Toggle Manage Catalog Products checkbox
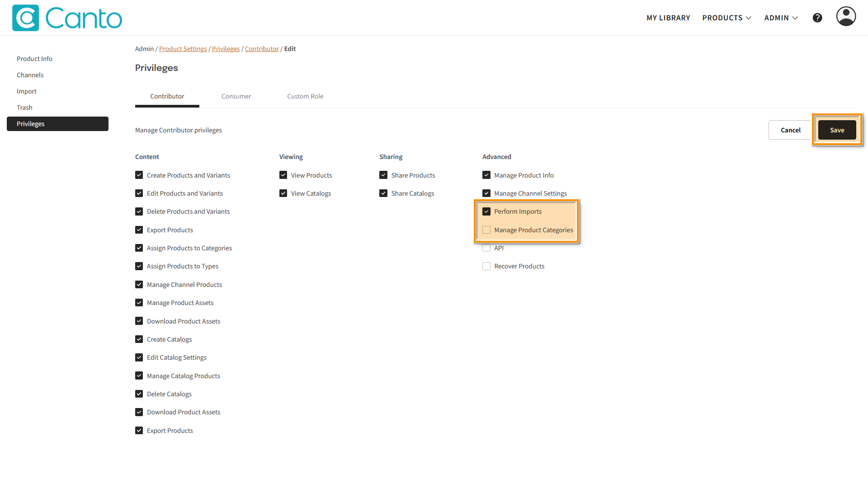The image size is (868, 488). 139,376
